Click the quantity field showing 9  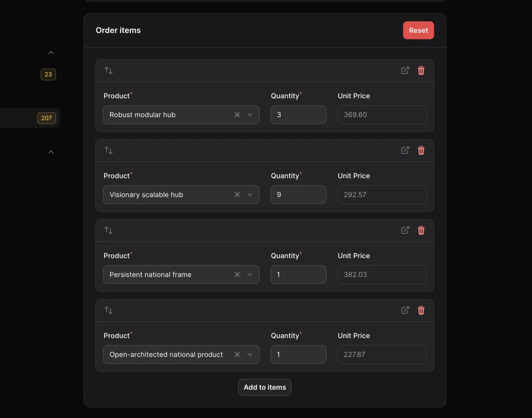[298, 195]
